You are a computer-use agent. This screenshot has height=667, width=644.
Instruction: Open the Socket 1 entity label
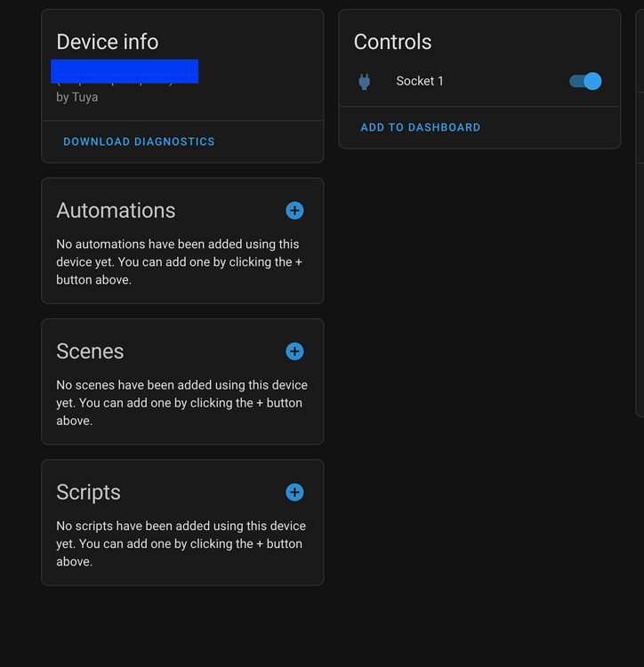click(x=420, y=81)
